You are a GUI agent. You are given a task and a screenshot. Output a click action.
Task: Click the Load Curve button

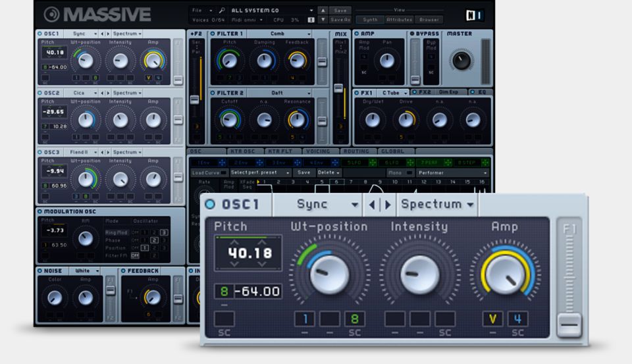[205, 172]
